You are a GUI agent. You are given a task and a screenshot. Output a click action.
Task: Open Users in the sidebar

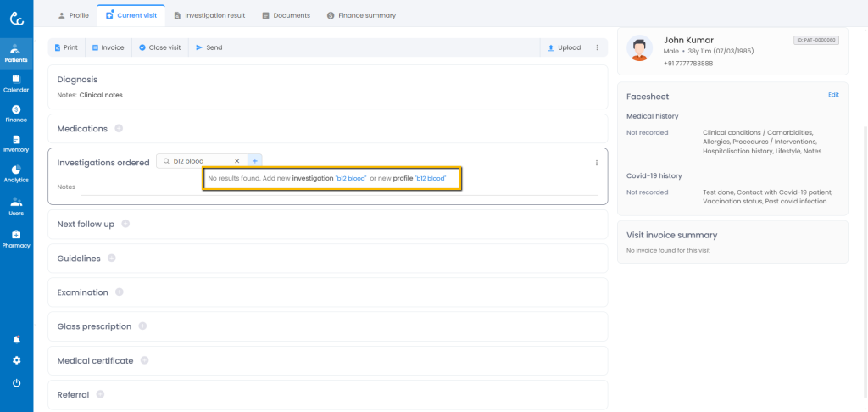pos(16,206)
